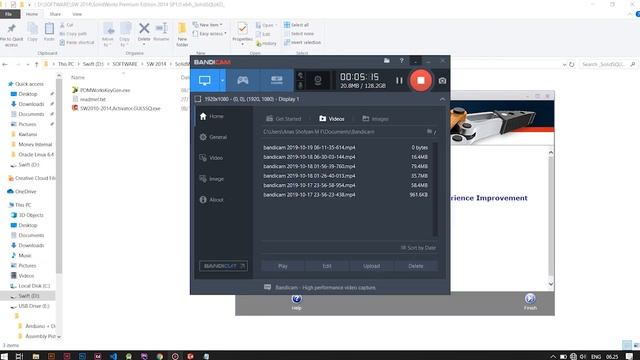640x360 pixels.
Task: Click the Properties icon in Explorer ribbon
Action: point(242,32)
